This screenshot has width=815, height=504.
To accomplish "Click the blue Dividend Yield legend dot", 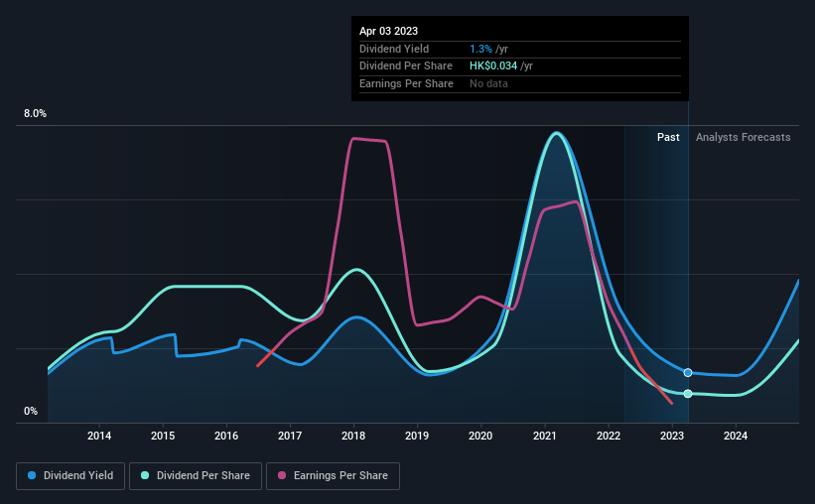I will (x=32, y=475).
